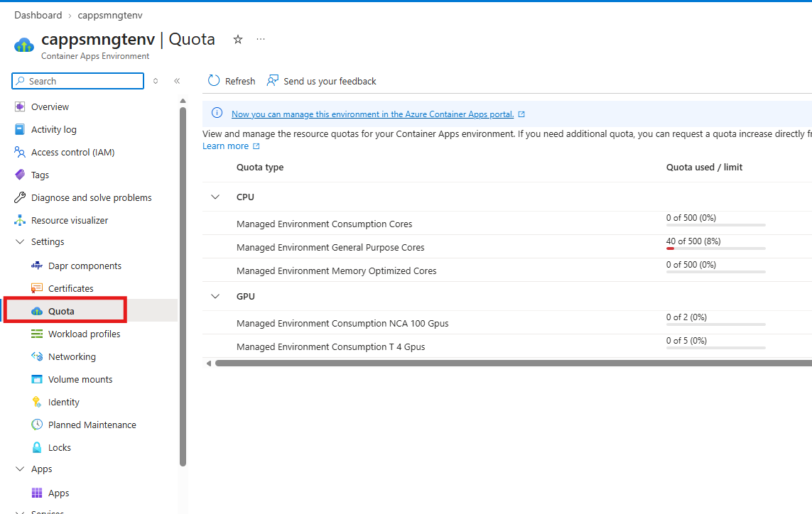Open Overview in the sidebar
The image size is (812, 514).
(x=50, y=106)
